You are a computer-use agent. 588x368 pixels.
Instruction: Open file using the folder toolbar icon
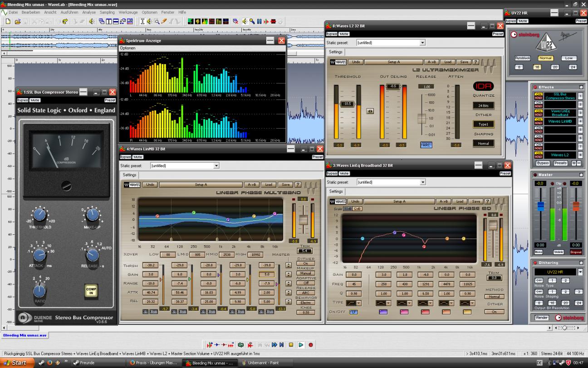(17, 21)
